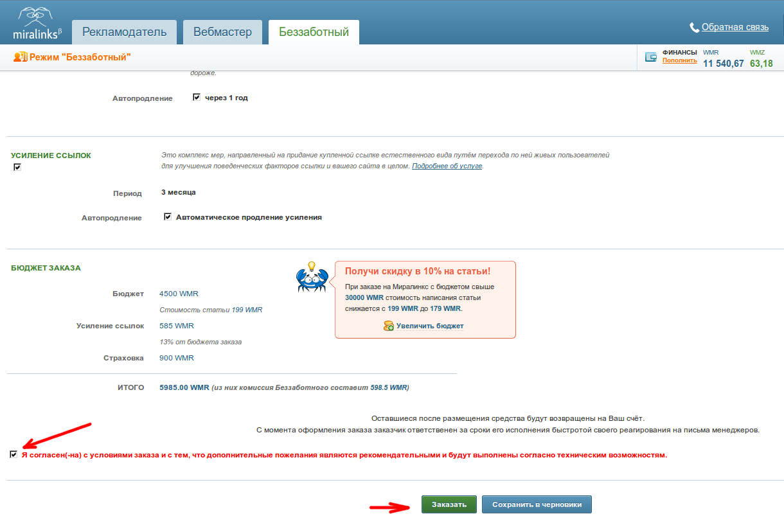This screenshot has height=532, width=784.
Task: Switch to the Вебмастер tab
Action: coord(222,32)
